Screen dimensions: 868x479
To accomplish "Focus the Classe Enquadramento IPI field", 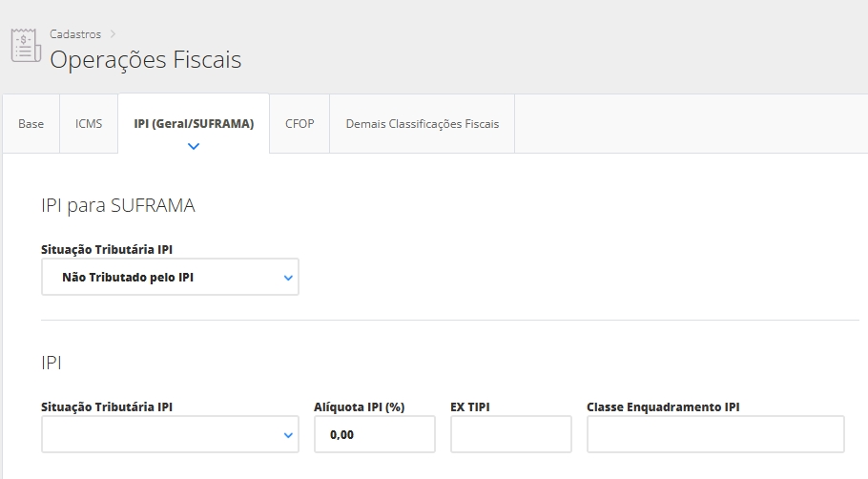I will coord(714,435).
